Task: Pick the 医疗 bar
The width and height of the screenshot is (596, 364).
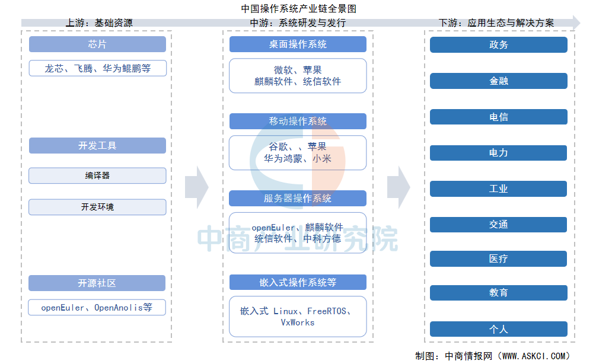Action: point(498,258)
